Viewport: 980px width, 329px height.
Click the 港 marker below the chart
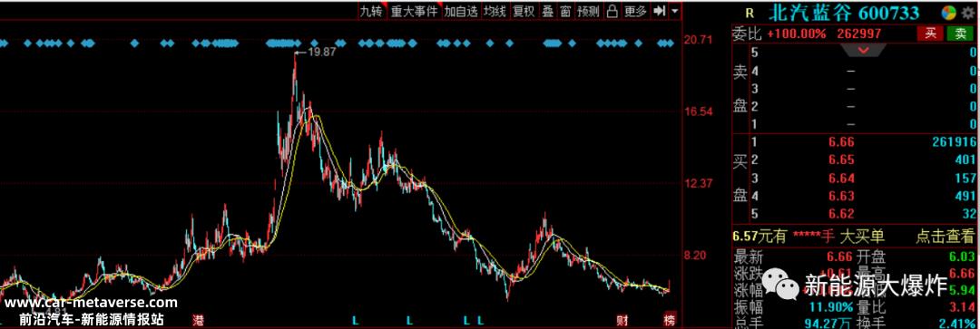199,320
